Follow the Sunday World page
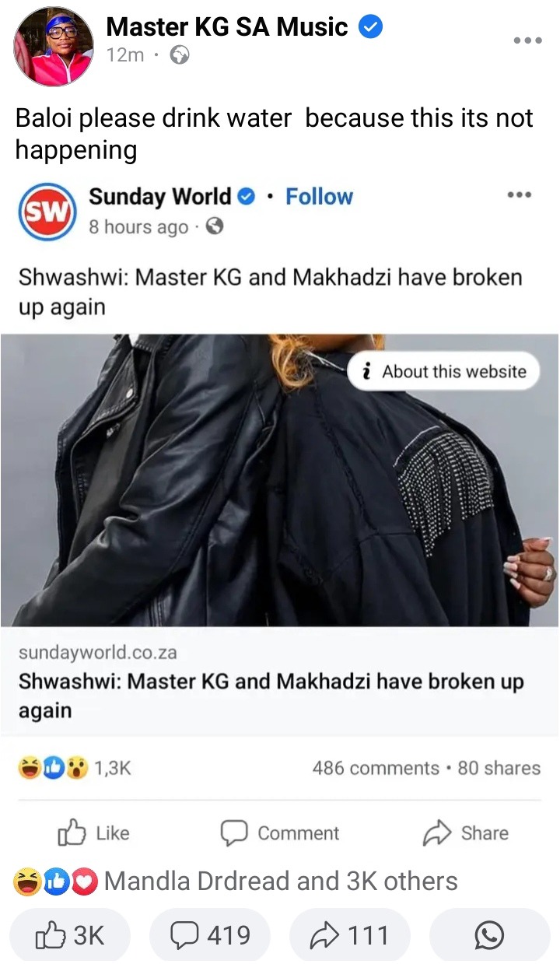Screen dimensions: 560x964 click(319, 197)
